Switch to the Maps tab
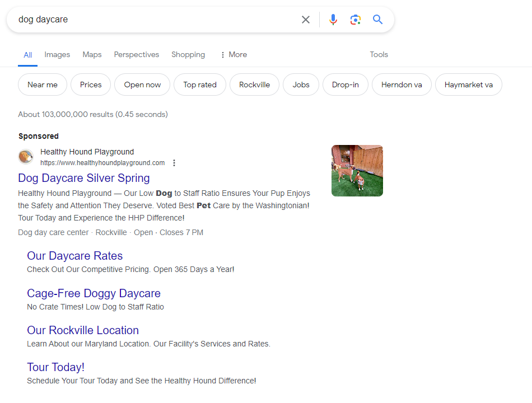 (x=92, y=55)
